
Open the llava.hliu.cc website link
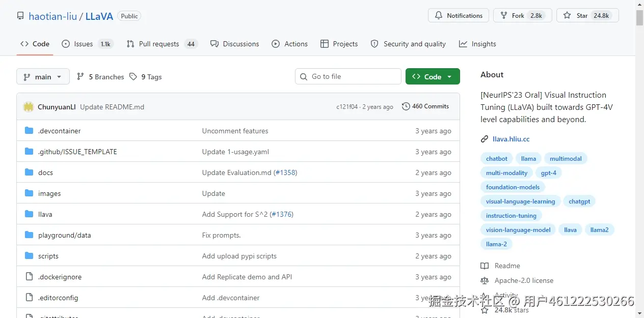coord(511,139)
